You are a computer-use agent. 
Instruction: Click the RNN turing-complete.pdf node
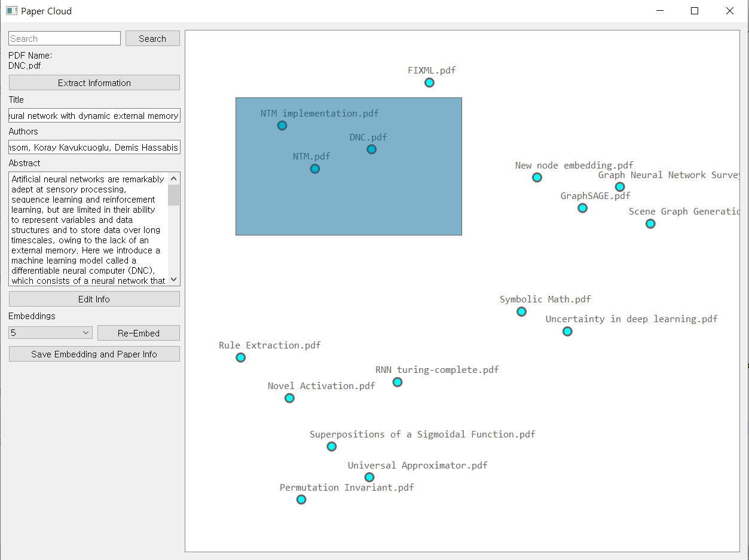[x=398, y=382]
